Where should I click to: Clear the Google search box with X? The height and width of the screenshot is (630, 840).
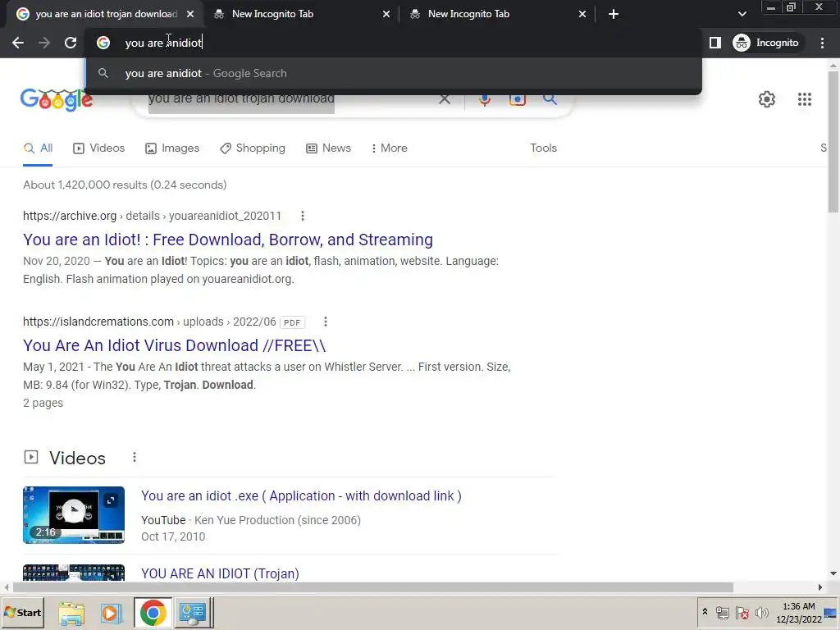[444, 99]
